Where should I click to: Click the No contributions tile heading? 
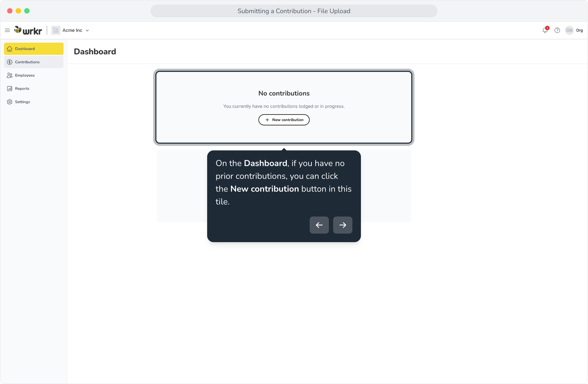pyautogui.click(x=284, y=93)
